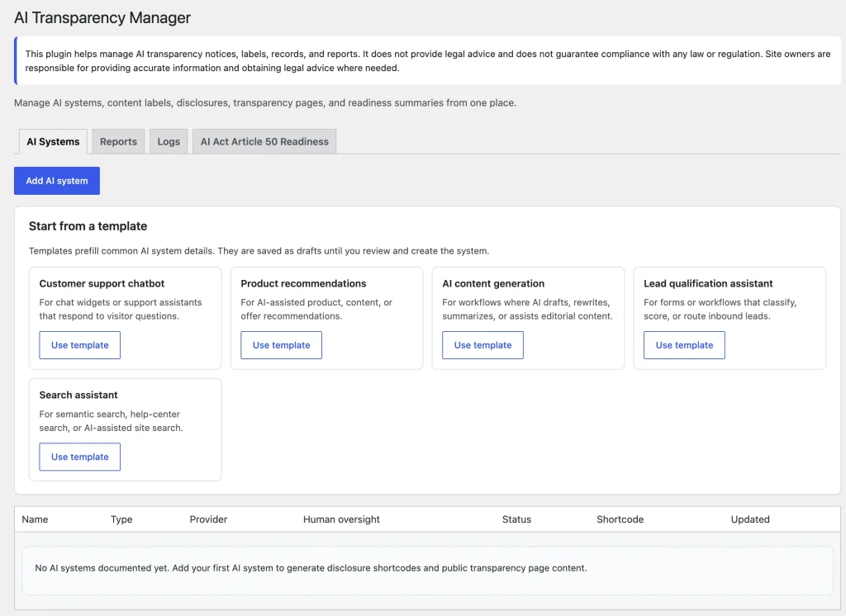The width and height of the screenshot is (846, 616).
Task: Click the Customer support chatbot card title
Action: click(x=102, y=284)
